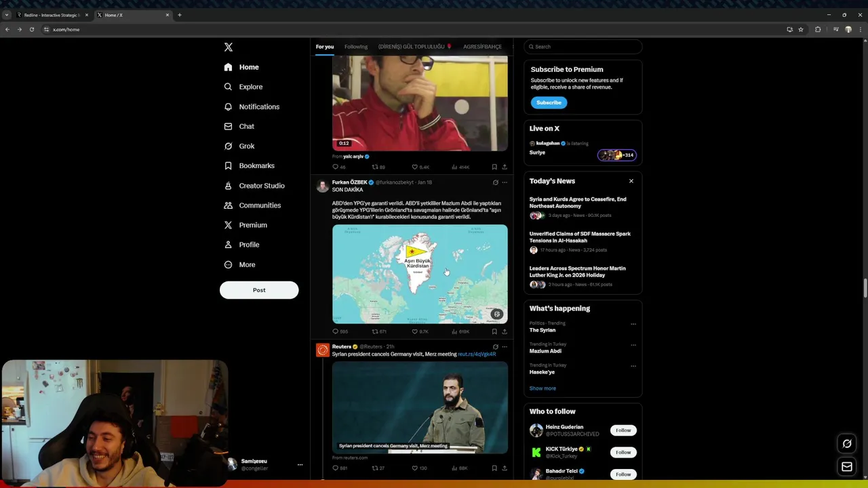Image resolution: width=868 pixels, height=488 pixels.
Task: Click the page scrollbar thumb
Action: (865, 288)
